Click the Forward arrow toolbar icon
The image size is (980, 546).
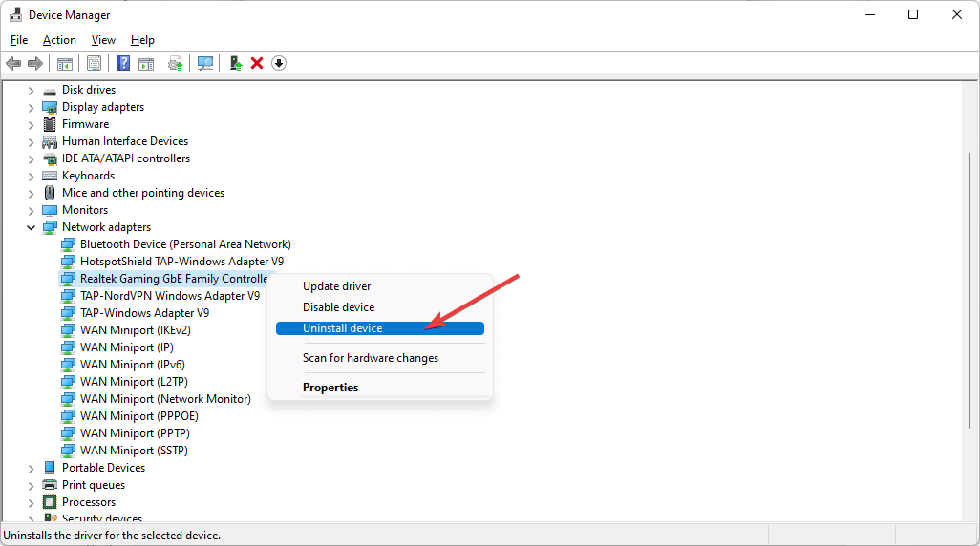pyautogui.click(x=35, y=63)
